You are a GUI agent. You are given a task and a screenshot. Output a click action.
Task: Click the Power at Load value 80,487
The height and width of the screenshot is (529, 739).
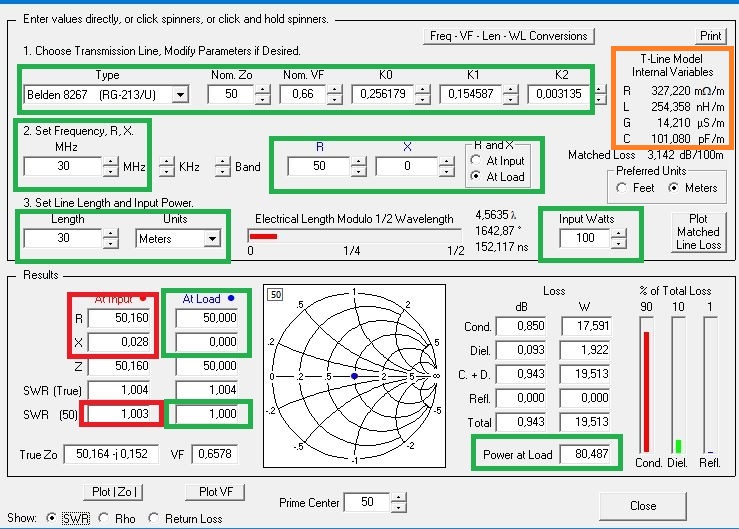pos(586,454)
